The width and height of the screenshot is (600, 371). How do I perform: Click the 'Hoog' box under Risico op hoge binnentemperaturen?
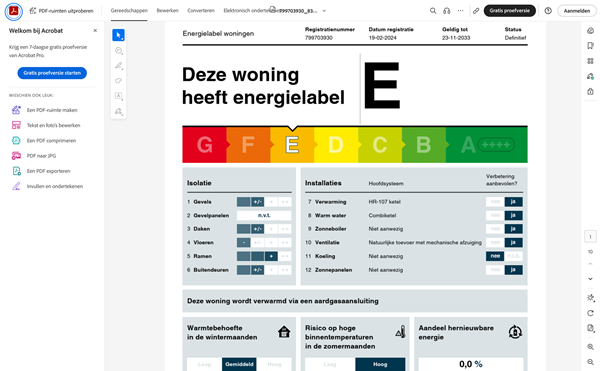[x=380, y=364]
